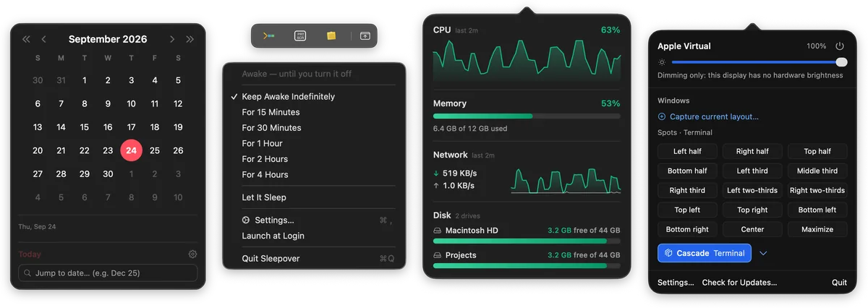Screen dimensions: 868x308
Task: Click the Jump to date search field
Action: tap(108, 273)
